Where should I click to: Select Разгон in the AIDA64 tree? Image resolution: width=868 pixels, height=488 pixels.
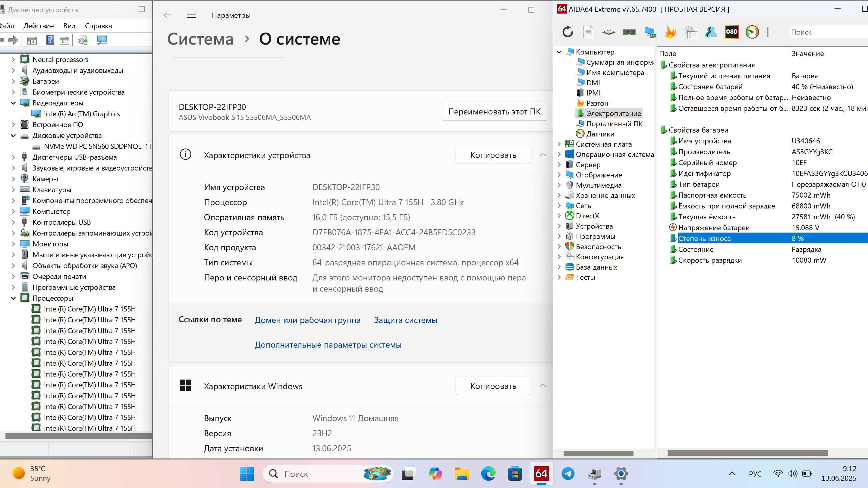pyautogui.click(x=597, y=103)
